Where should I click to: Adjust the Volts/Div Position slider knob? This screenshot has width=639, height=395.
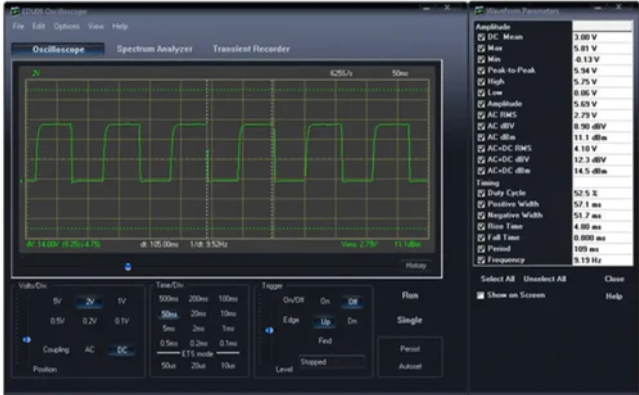click(26, 340)
